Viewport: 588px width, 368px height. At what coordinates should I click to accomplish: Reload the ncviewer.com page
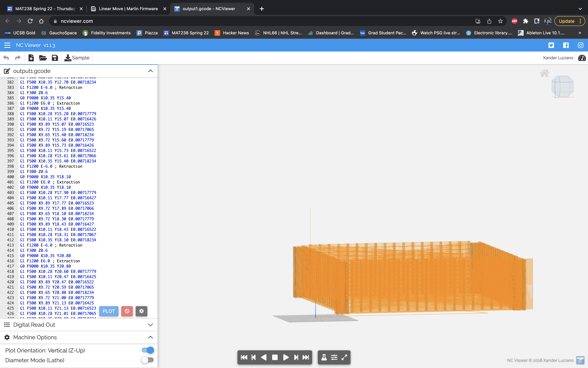coord(30,21)
